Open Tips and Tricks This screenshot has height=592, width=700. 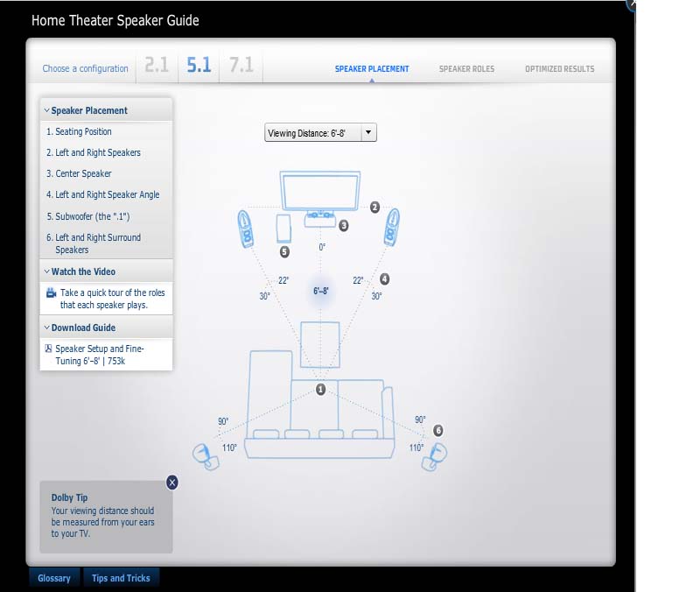click(121, 578)
